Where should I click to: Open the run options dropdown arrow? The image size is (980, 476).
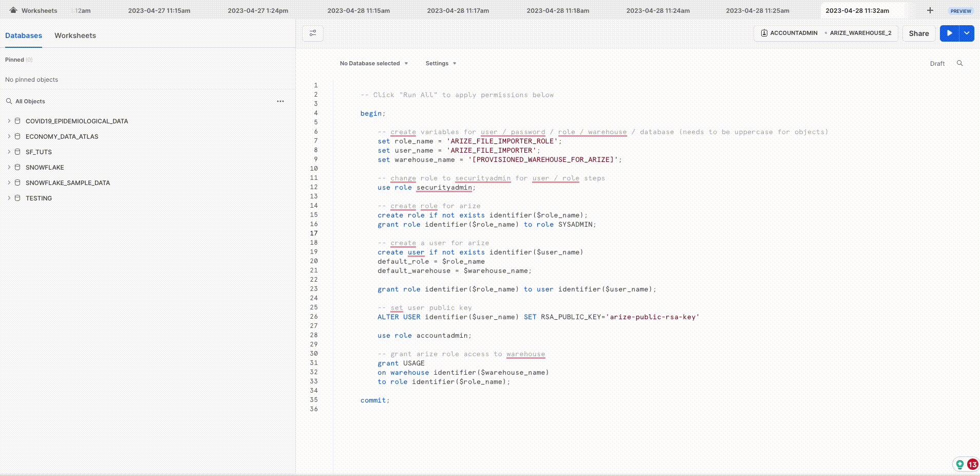tap(967, 33)
